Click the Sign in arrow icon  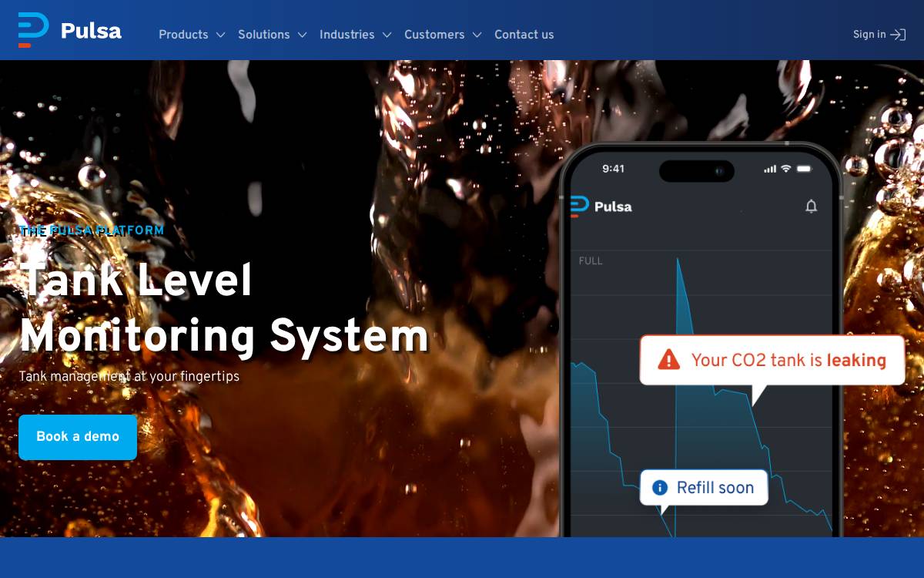coord(898,35)
